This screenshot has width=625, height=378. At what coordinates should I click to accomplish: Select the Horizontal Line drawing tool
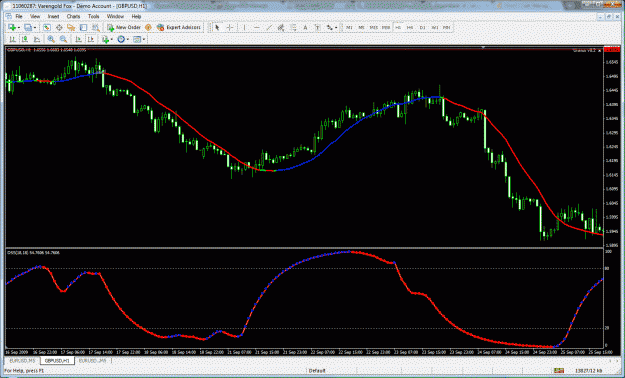tap(257, 28)
